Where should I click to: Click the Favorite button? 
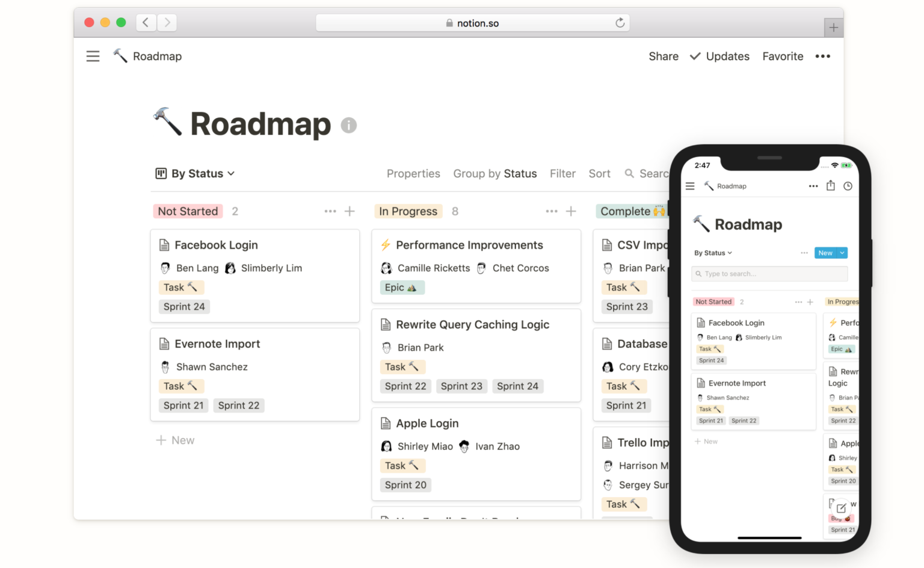pos(783,56)
